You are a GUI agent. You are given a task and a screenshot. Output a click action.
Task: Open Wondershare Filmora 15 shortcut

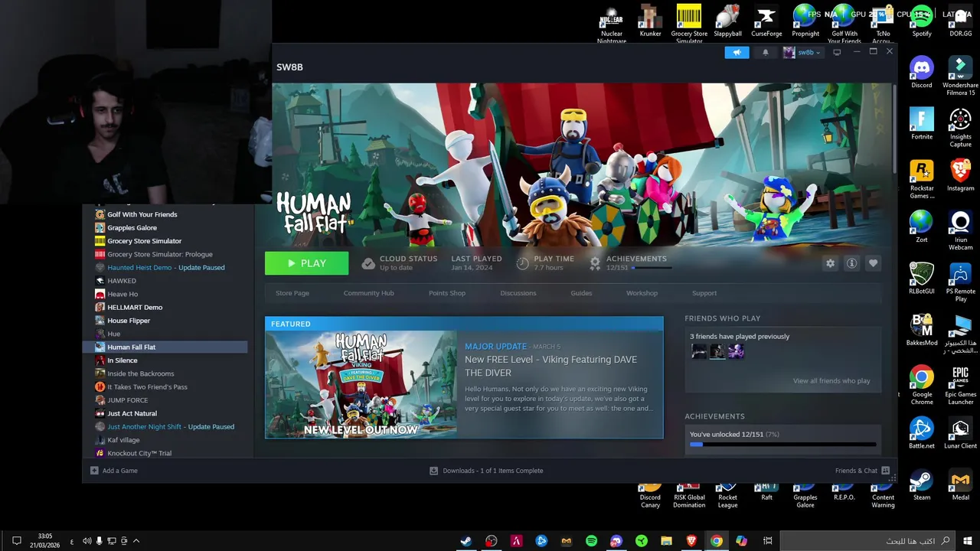click(960, 77)
